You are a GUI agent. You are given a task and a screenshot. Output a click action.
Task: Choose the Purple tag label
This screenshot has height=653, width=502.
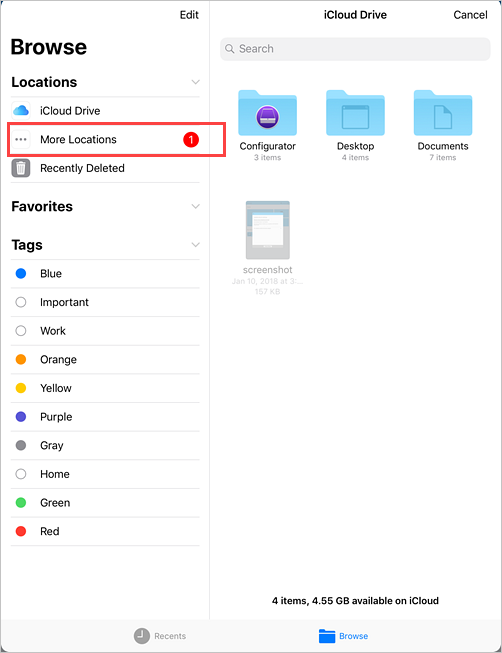tap(56, 417)
